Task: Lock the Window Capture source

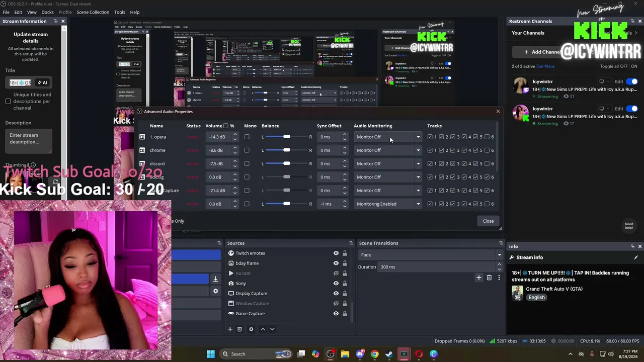Action: point(345,303)
